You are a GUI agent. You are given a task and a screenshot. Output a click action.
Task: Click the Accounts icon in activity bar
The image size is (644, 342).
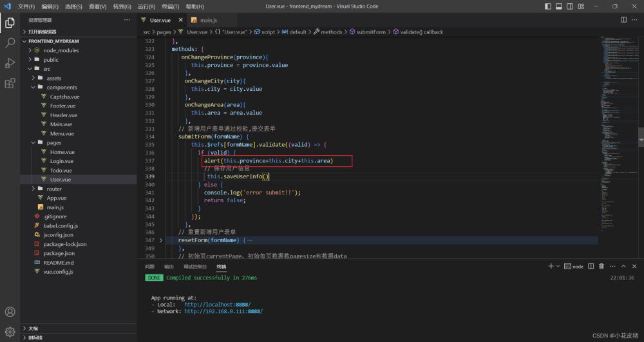[10, 312]
